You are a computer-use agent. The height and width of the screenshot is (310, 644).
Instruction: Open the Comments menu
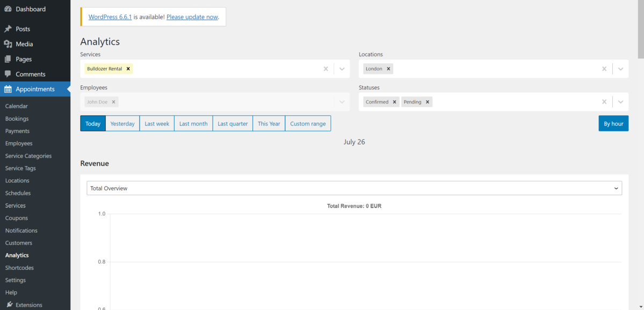[x=35, y=74]
